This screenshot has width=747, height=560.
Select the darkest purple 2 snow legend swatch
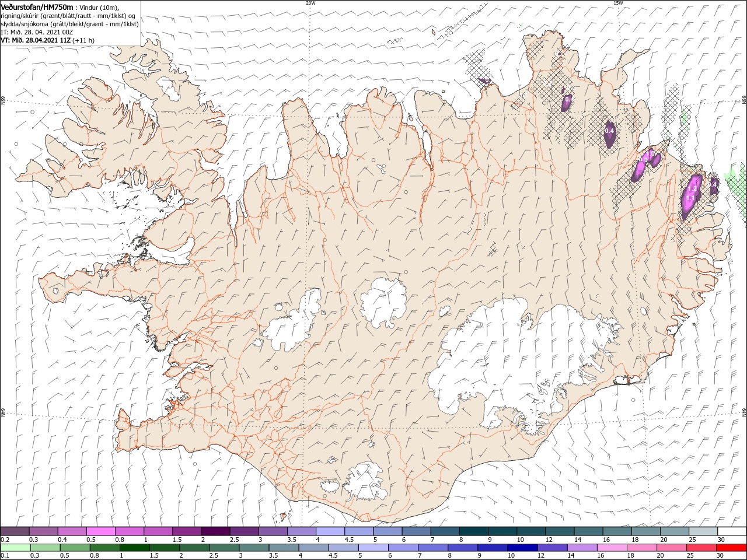pos(215,531)
